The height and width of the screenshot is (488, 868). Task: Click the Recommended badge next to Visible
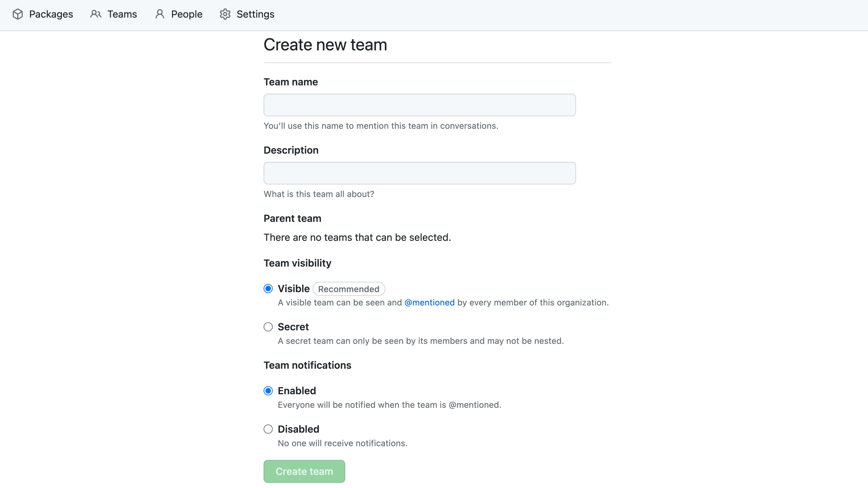349,289
